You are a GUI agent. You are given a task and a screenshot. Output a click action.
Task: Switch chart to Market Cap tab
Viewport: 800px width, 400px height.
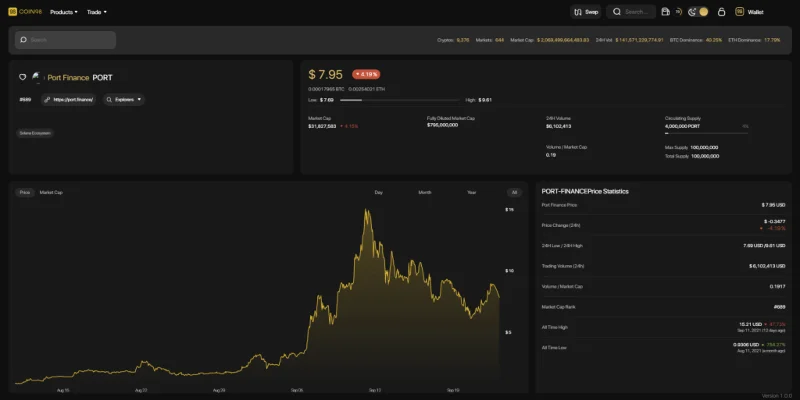coord(51,192)
